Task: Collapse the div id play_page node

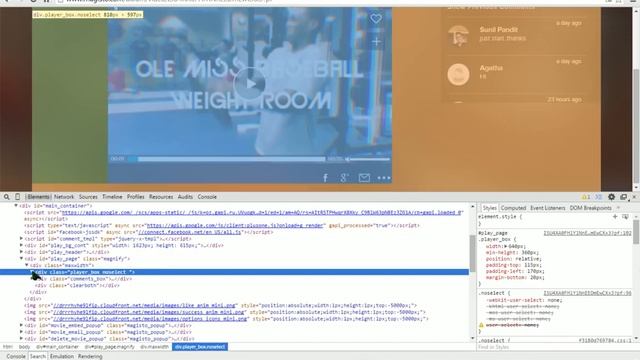Action: [22, 258]
